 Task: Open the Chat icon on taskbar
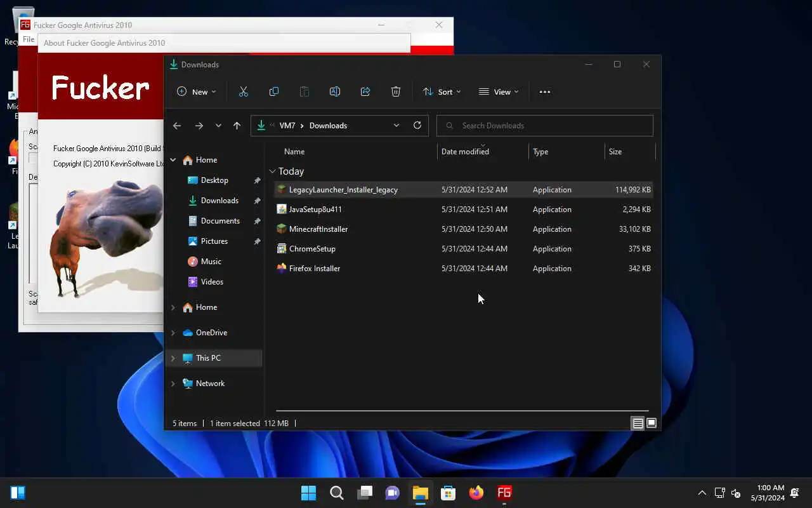coord(392,493)
